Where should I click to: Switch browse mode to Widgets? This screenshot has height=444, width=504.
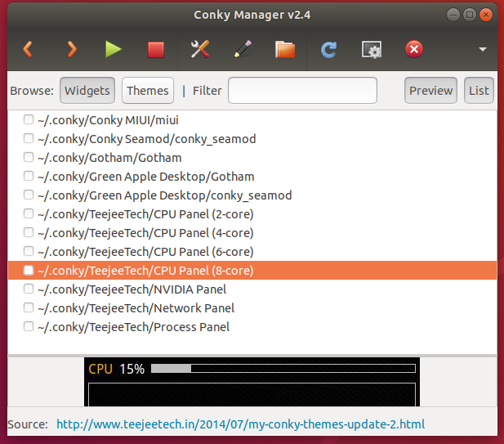tap(87, 91)
